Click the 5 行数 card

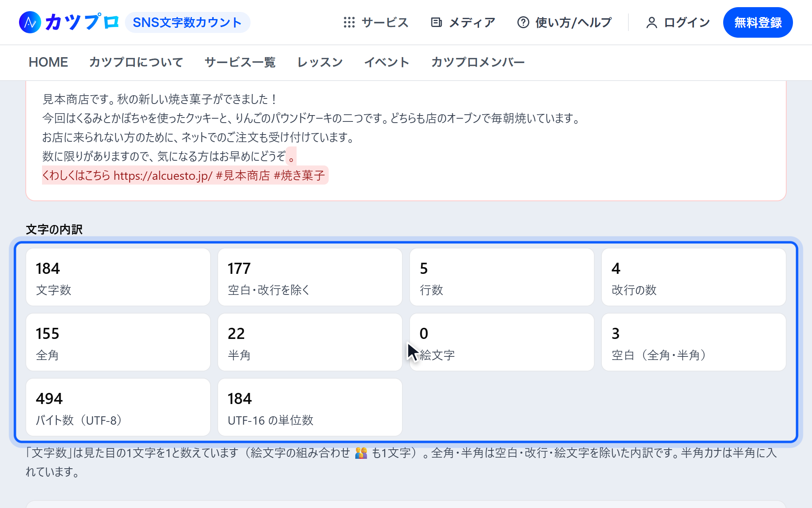[x=502, y=277]
